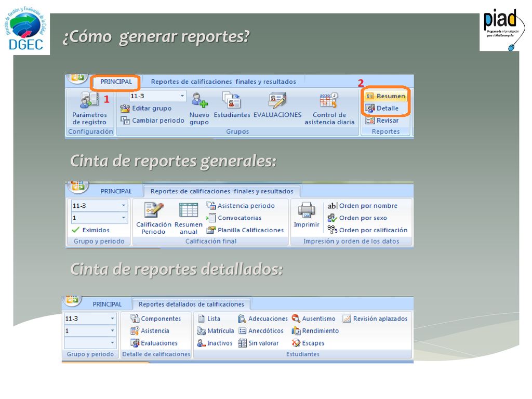
Task: Select Orden por nombre
Action: pos(362,206)
